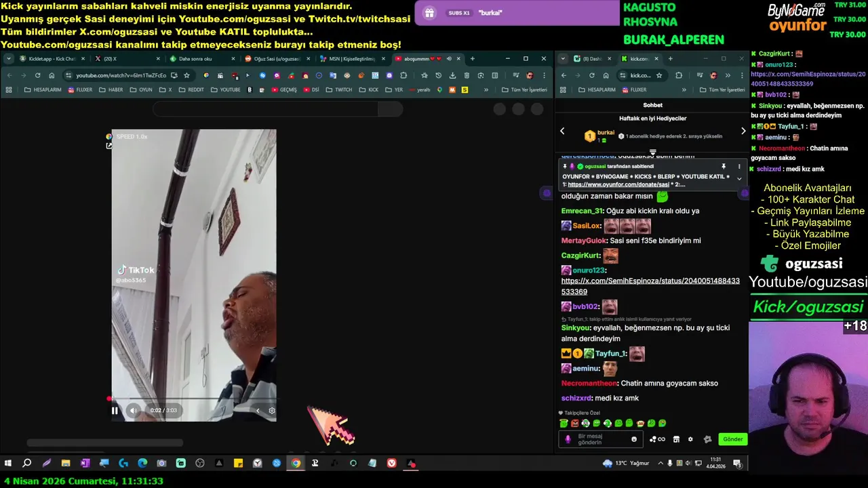Go to home page in left browser
Screen dimensions: 868x488
pyautogui.click(x=52, y=75)
